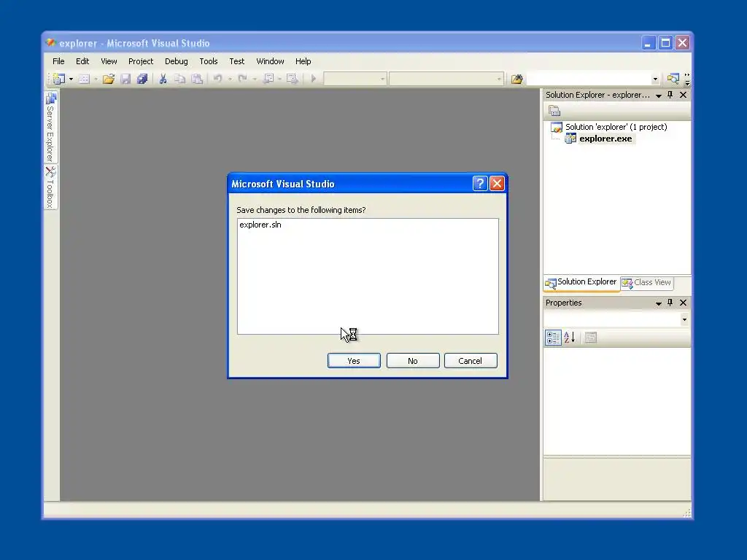Click inside the Find combo box field
747x560 pixels.
pos(589,79)
